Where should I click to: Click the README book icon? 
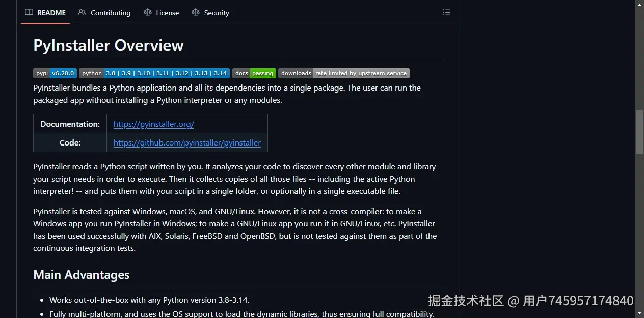(x=29, y=12)
